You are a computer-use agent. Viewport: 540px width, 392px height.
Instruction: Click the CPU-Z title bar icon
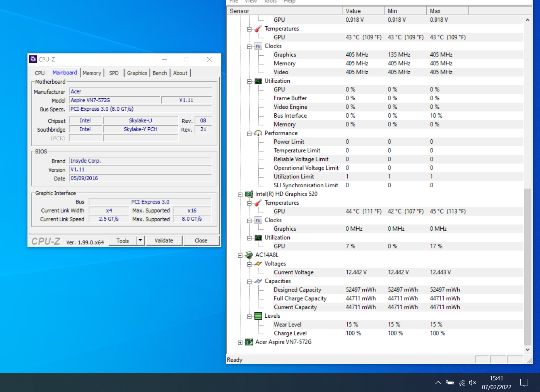(x=33, y=59)
